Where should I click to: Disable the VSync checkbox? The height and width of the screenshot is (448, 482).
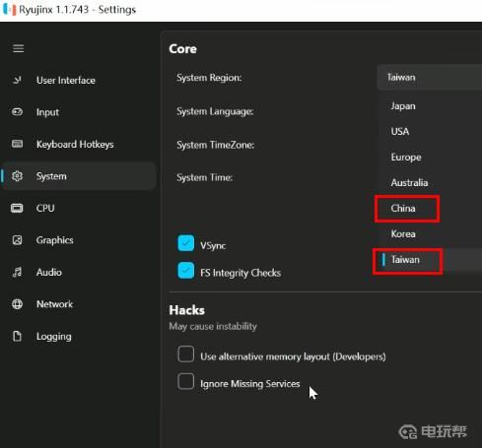click(x=186, y=243)
